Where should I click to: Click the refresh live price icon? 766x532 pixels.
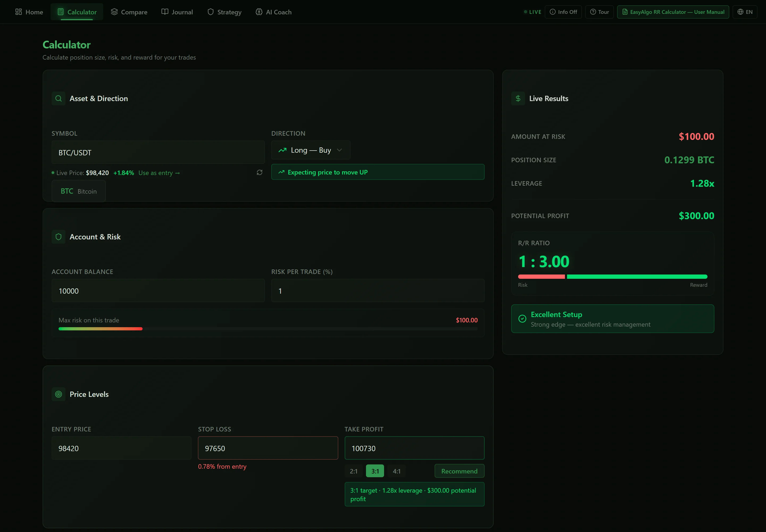click(259, 172)
